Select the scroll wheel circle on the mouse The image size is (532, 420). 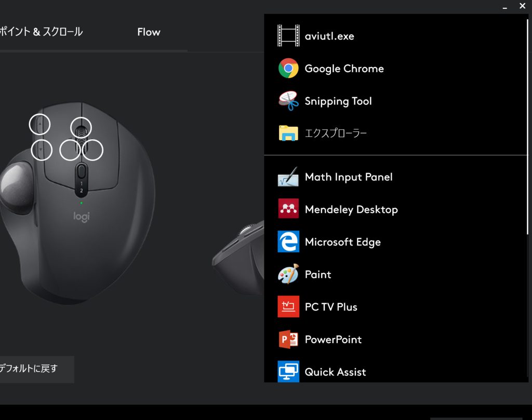pyautogui.click(x=81, y=128)
